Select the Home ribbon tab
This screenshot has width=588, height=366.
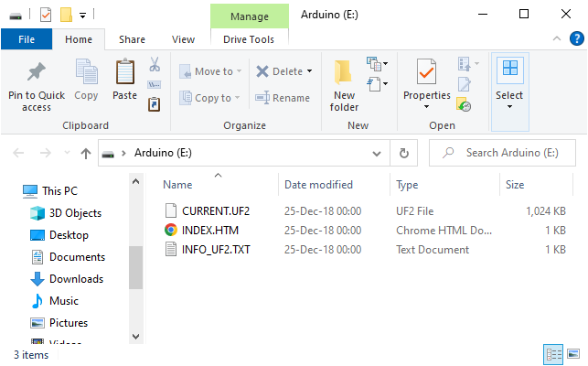79,39
